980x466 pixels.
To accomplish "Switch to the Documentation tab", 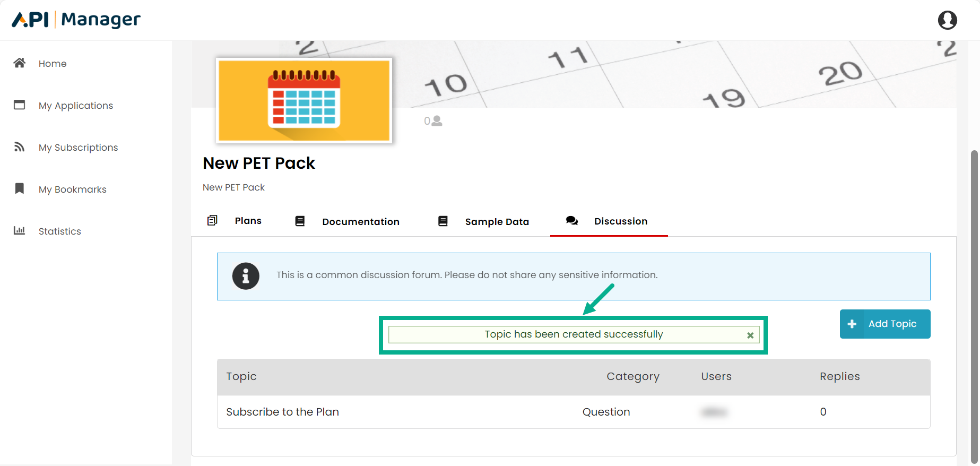I will pyautogui.click(x=360, y=222).
